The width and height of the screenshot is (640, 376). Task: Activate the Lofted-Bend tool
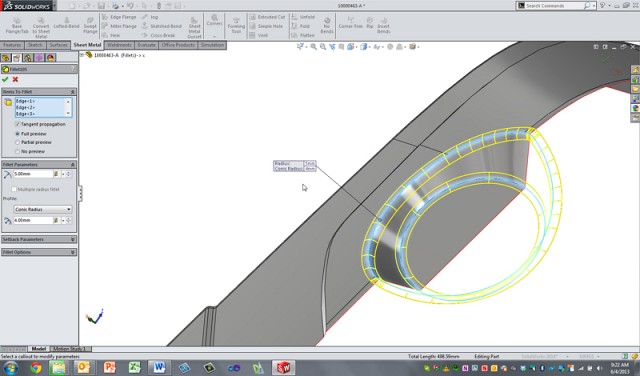[x=67, y=23]
